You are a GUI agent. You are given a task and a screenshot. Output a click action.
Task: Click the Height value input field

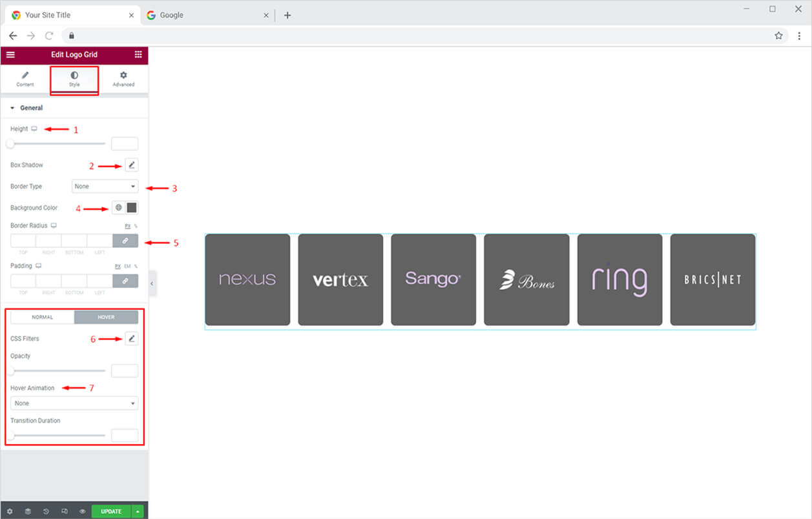[125, 143]
